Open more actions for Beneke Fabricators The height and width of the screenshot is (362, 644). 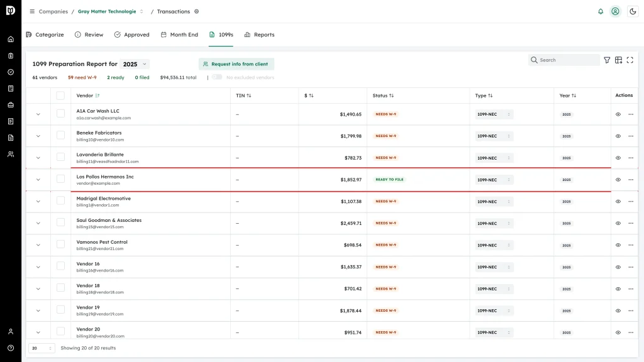[x=631, y=136]
